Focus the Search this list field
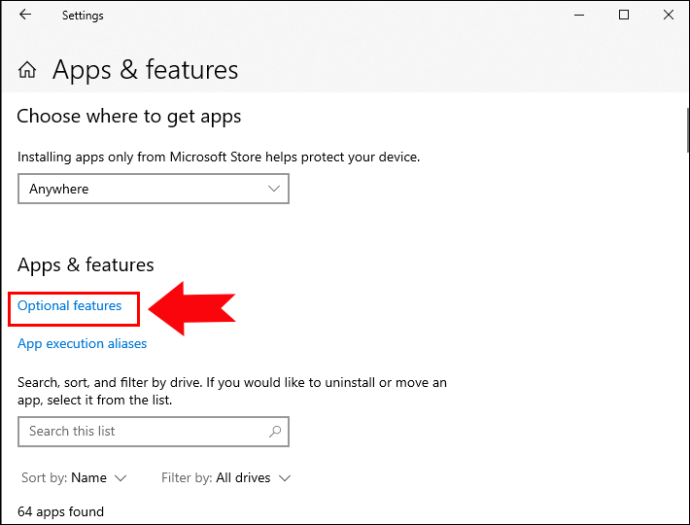Screen dimensions: 690x525 pyautogui.click(x=153, y=431)
